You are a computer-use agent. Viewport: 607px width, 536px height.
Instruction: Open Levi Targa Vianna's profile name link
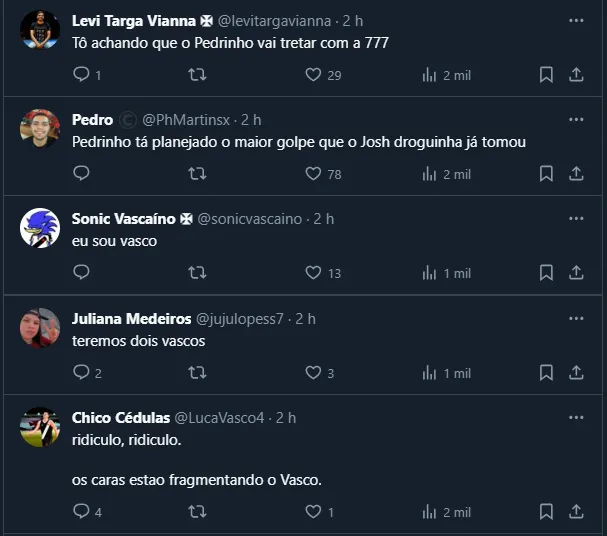(134, 21)
